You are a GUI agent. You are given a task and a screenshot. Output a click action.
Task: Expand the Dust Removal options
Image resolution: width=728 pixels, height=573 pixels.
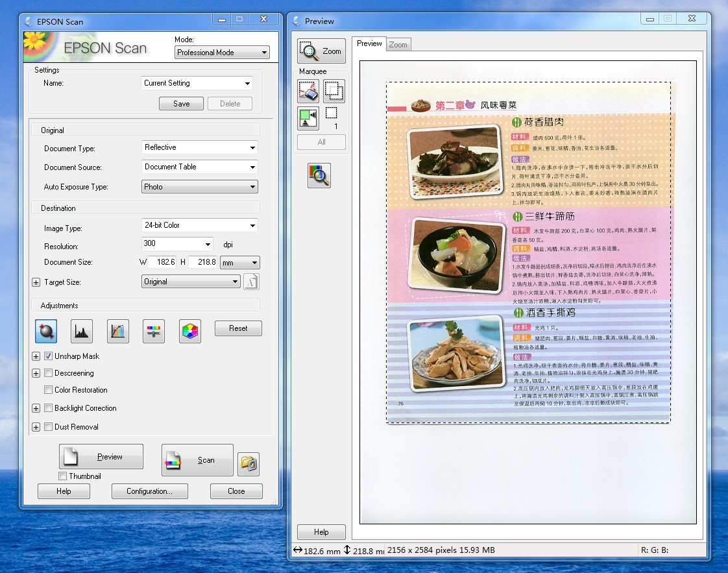tap(36, 427)
